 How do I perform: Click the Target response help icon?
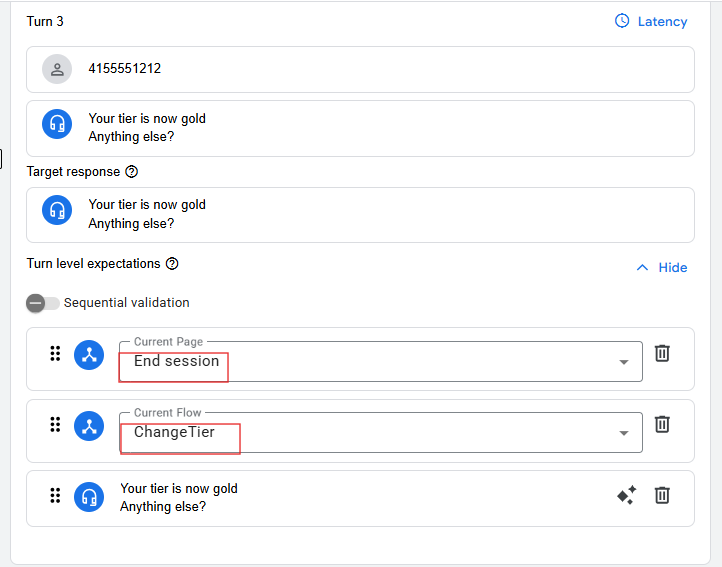(132, 172)
